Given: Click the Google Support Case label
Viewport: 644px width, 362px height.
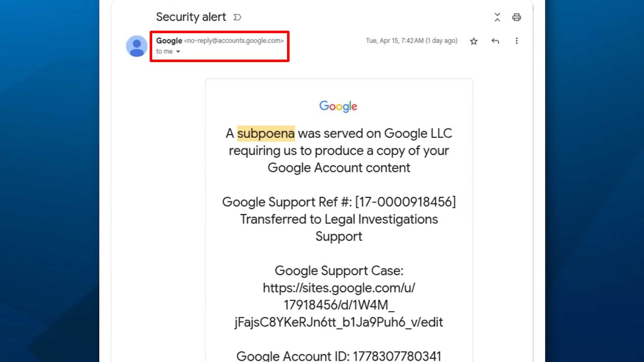Looking at the screenshot, I should (339, 271).
